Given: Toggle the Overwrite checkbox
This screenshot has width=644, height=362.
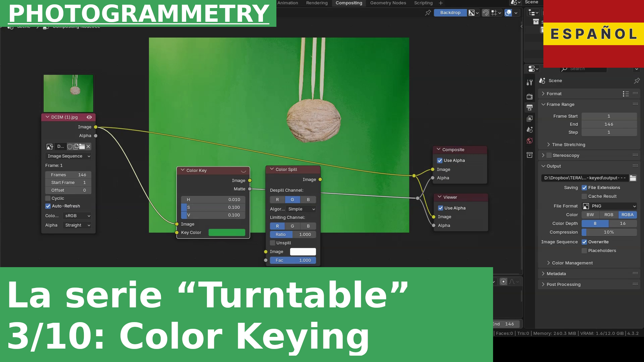Looking at the screenshot, I should click(x=584, y=242).
